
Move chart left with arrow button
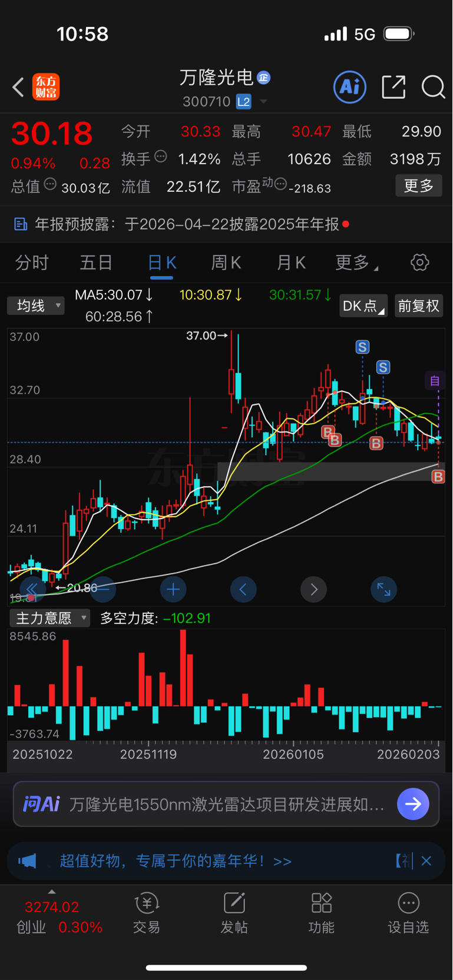243,589
